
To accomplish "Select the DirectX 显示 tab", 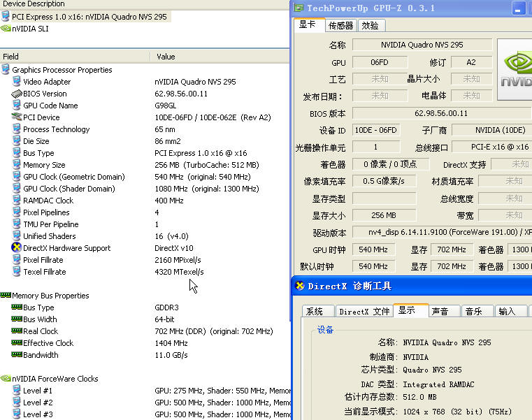I will coord(410,310).
